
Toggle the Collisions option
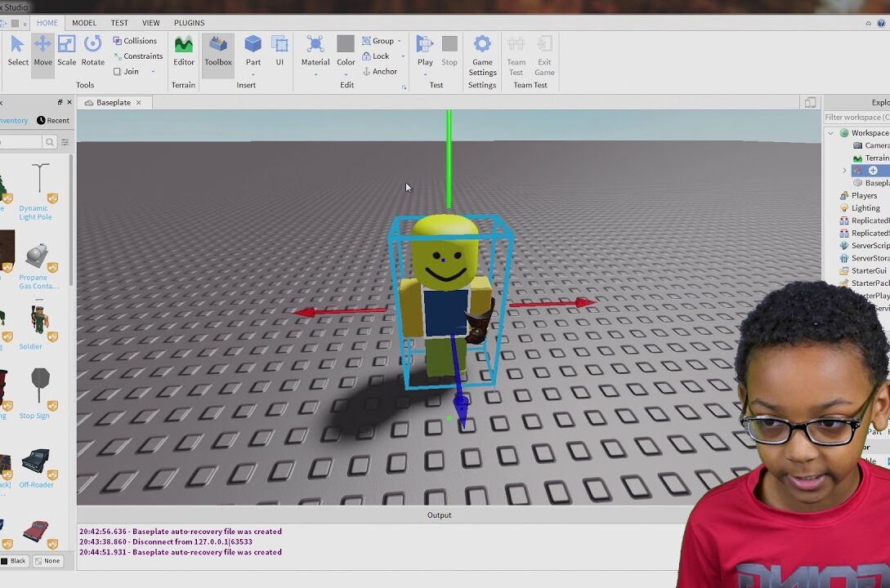coord(135,41)
